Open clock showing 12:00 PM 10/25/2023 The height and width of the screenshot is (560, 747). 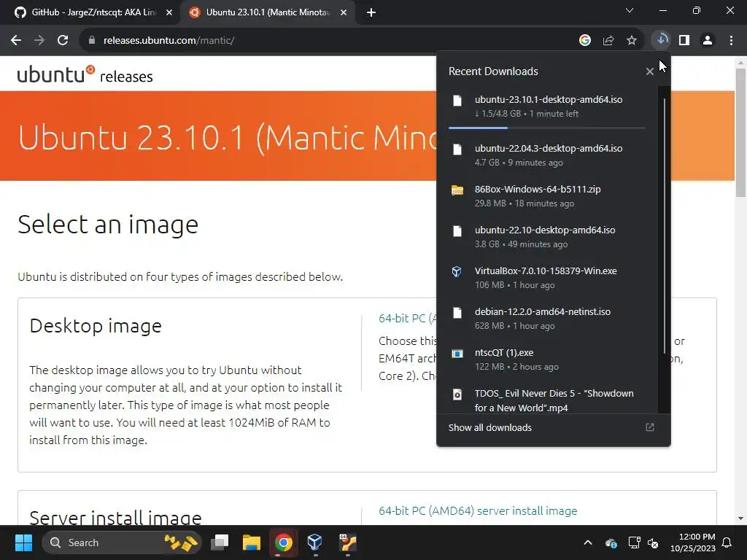pos(693,542)
